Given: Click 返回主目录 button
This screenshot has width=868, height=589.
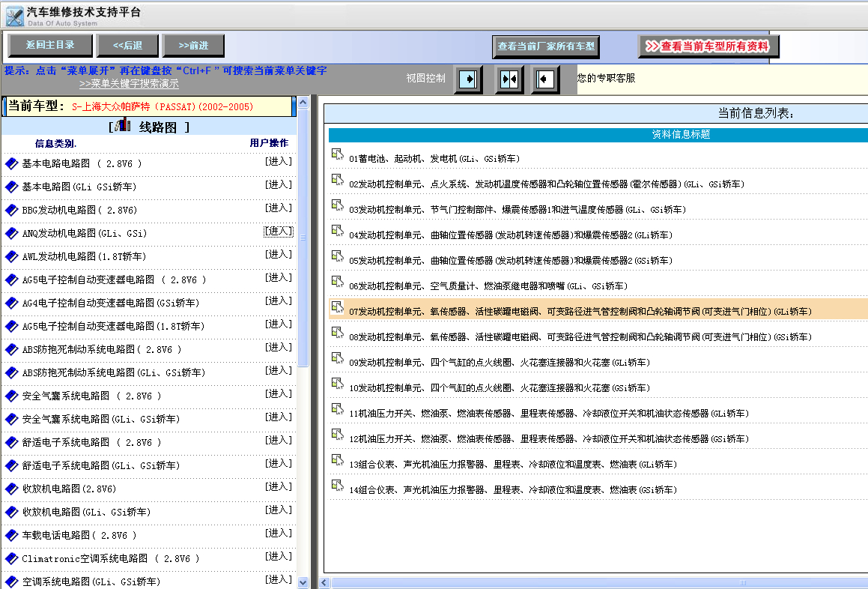Looking at the screenshot, I should (50, 45).
